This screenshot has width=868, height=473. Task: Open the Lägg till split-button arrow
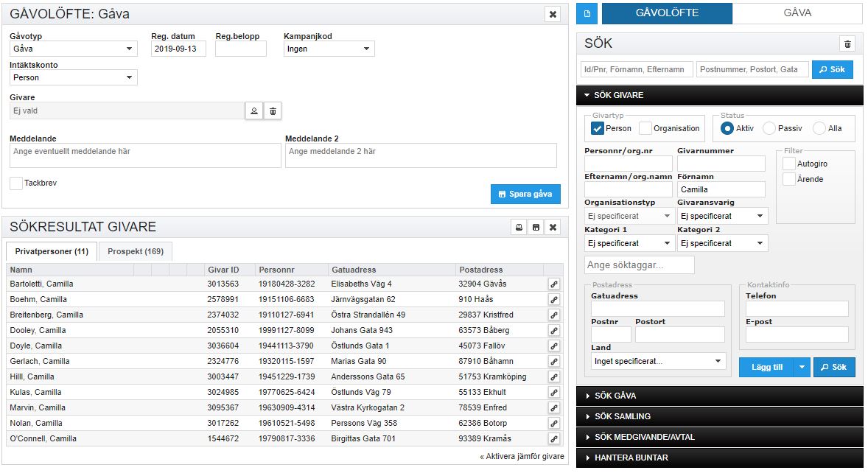pos(802,368)
